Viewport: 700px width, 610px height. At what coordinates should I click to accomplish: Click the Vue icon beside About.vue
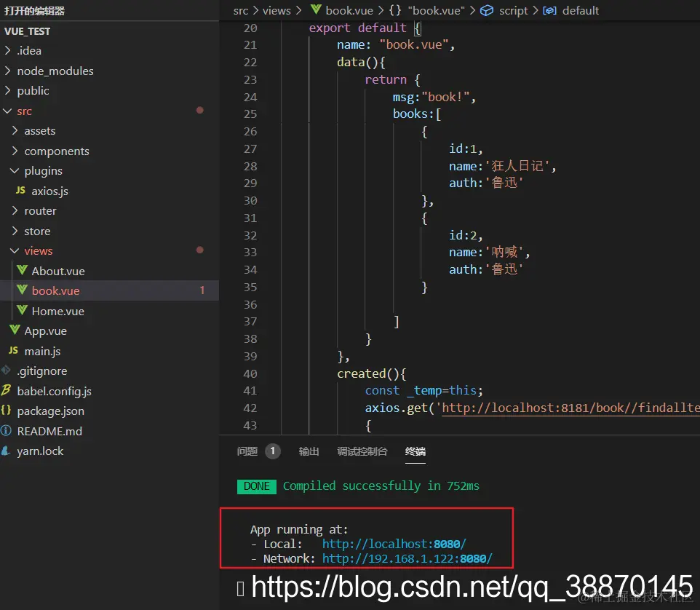point(22,270)
